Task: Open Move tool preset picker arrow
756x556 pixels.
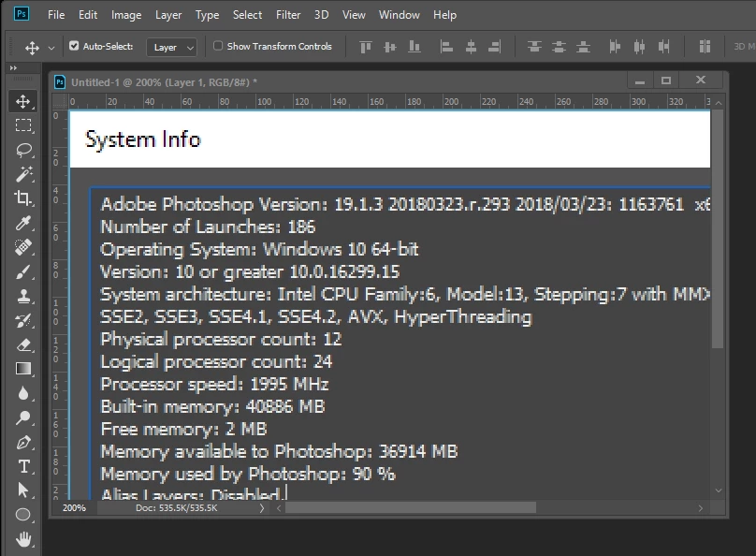Action: (51, 48)
